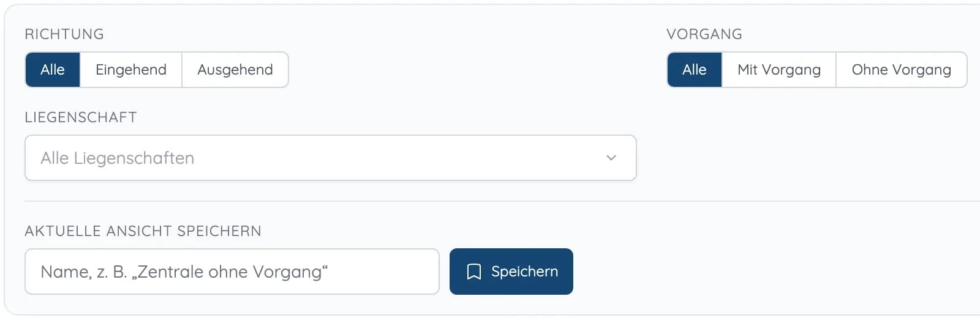The image size is (980, 318).
Task: Filter by Ohne Vorgang
Action: (x=902, y=70)
